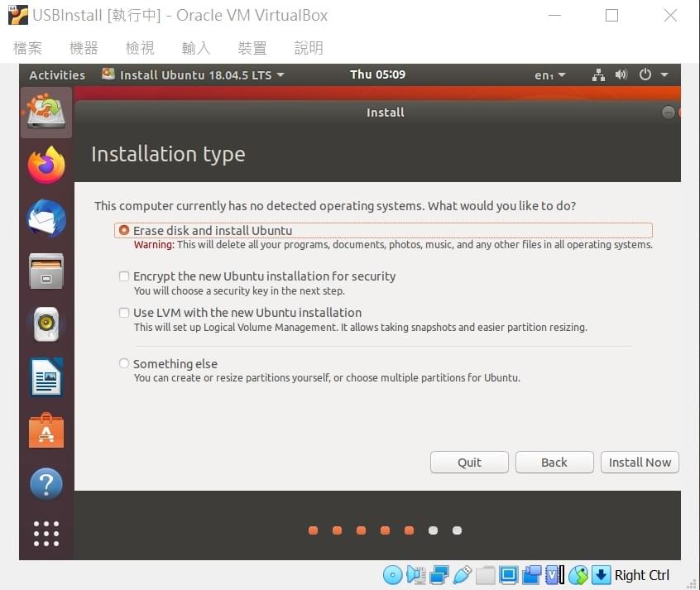Open the 說明 menu
700x590 pixels.
(x=309, y=48)
